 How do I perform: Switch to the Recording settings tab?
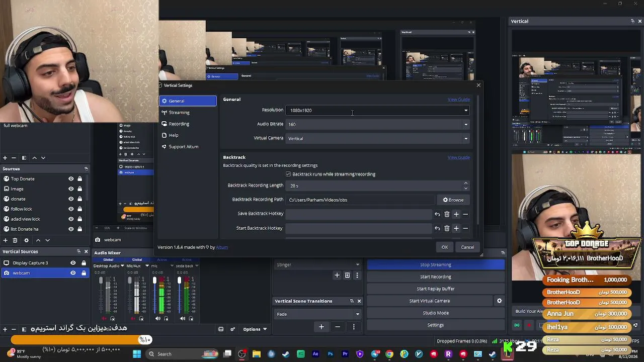pyautogui.click(x=188, y=124)
